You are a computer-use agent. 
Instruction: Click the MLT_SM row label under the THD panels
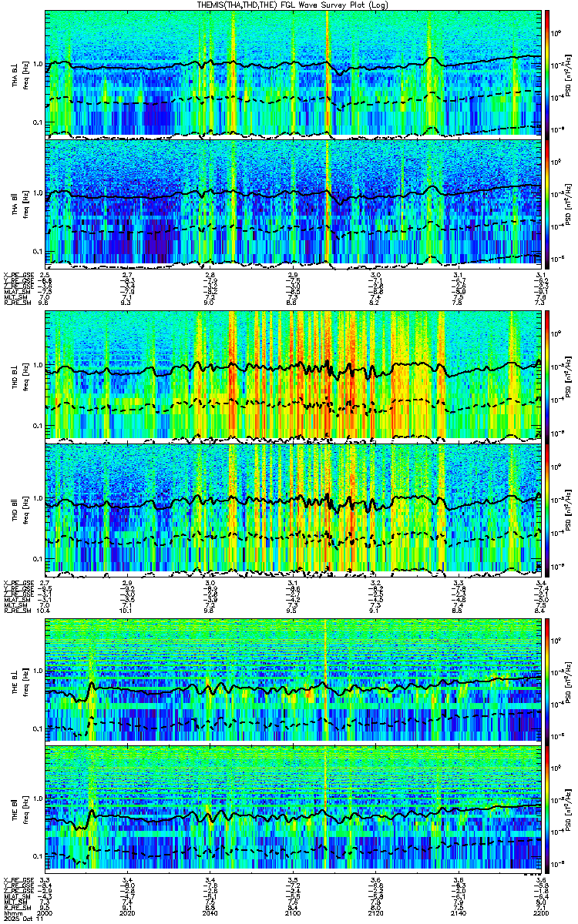pos(15,606)
